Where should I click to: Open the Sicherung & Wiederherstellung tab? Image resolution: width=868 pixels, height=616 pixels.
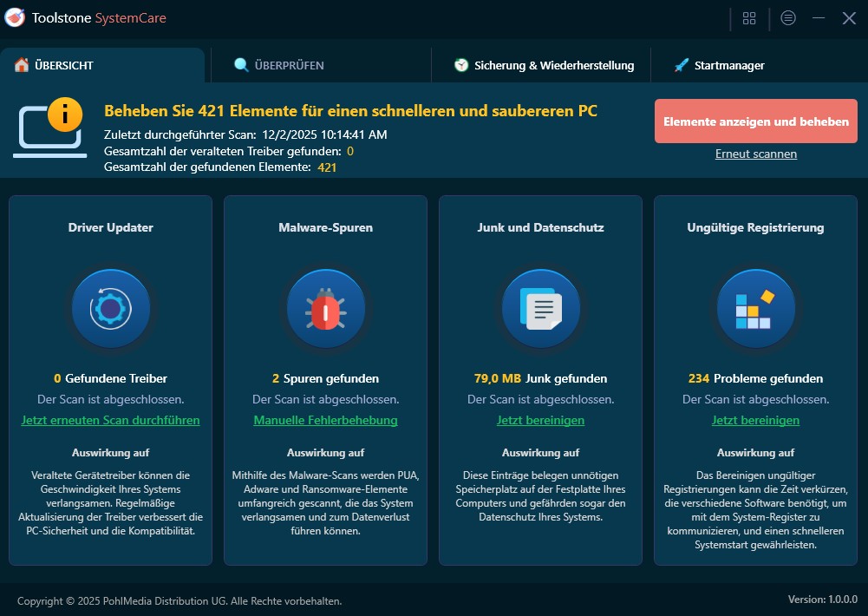544,65
